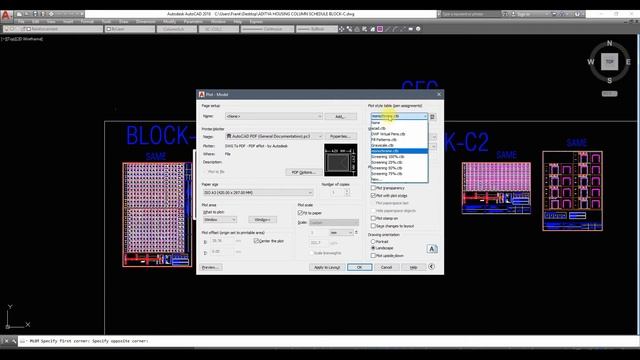The height and width of the screenshot is (360, 640).
Task: Open the File menu
Action: click(21, 22)
